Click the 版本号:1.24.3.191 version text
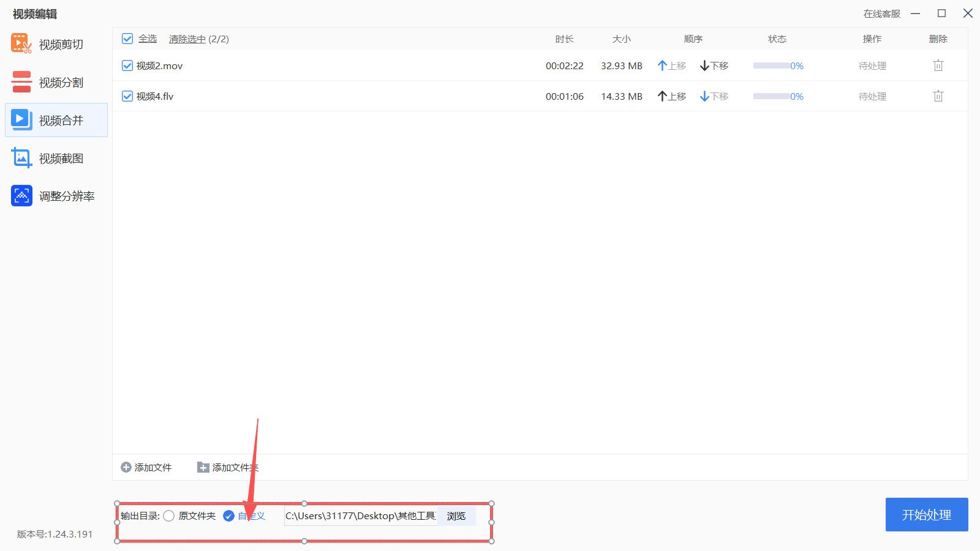 pyautogui.click(x=55, y=534)
